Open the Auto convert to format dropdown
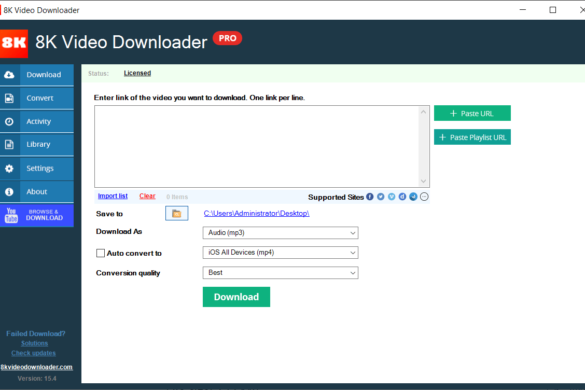585x390 pixels. click(x=281, y=252)
